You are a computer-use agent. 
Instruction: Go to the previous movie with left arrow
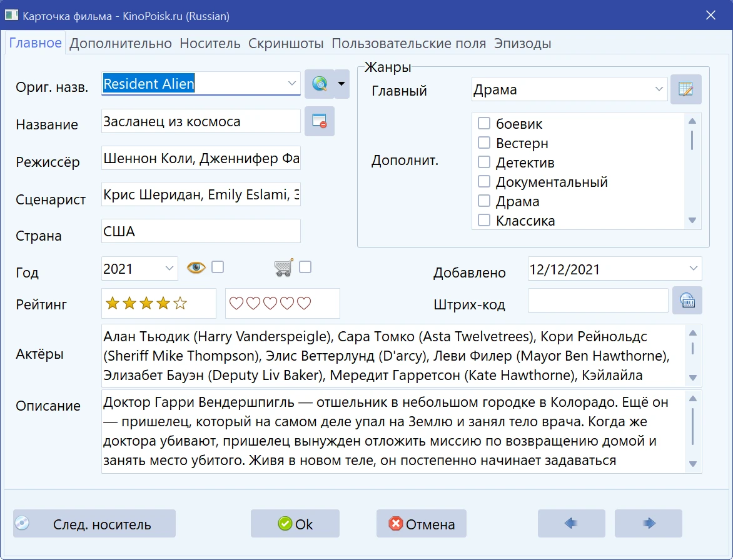[x=571, y=523]
